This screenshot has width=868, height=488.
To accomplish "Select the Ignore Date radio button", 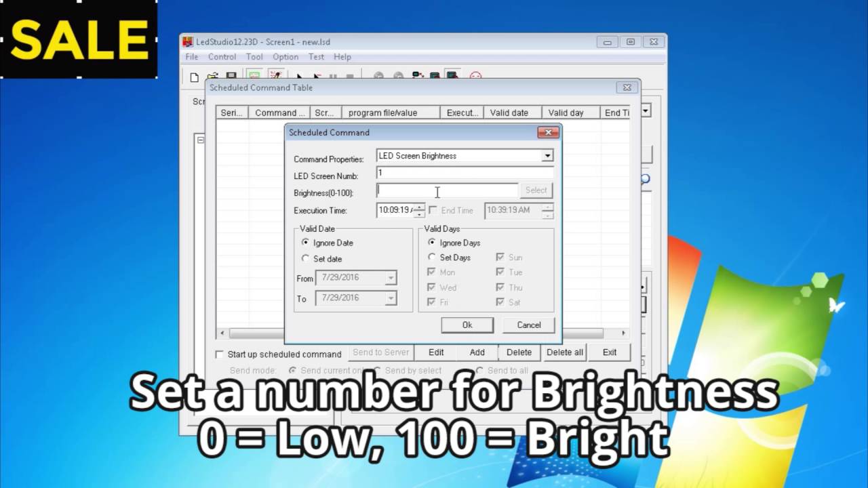I will pos(305,243).
